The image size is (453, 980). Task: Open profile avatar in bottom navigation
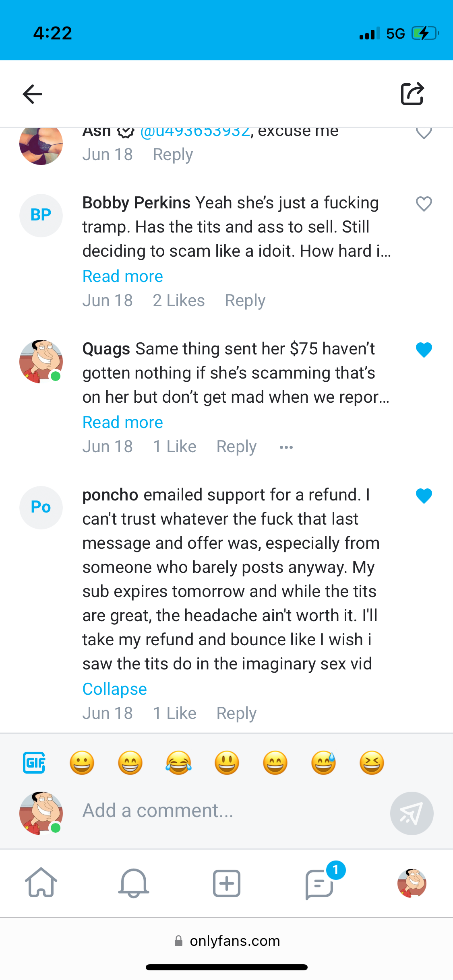click(412, 883)
